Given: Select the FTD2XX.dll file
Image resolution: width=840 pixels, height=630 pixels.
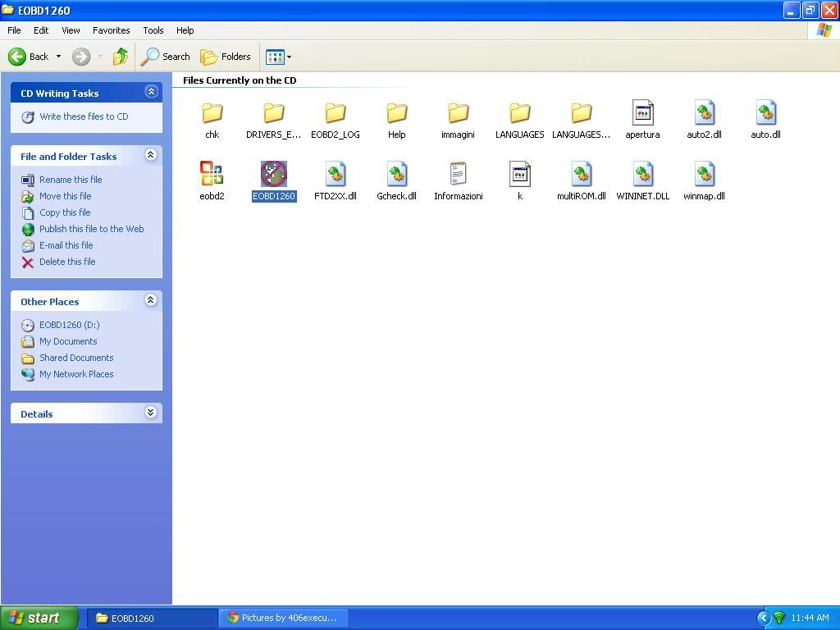Looking at the screenshot, I should coord(336,174).
